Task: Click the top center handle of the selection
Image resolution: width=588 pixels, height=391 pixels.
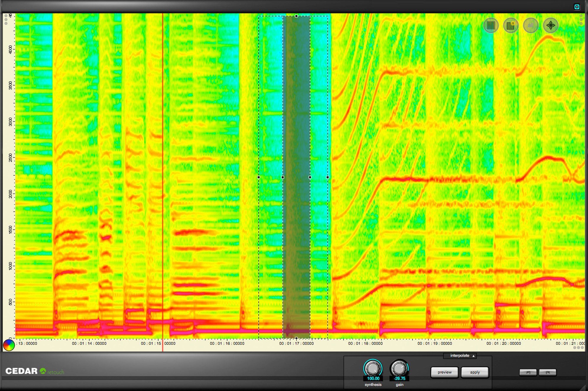Action: click(x=296, y=16)
